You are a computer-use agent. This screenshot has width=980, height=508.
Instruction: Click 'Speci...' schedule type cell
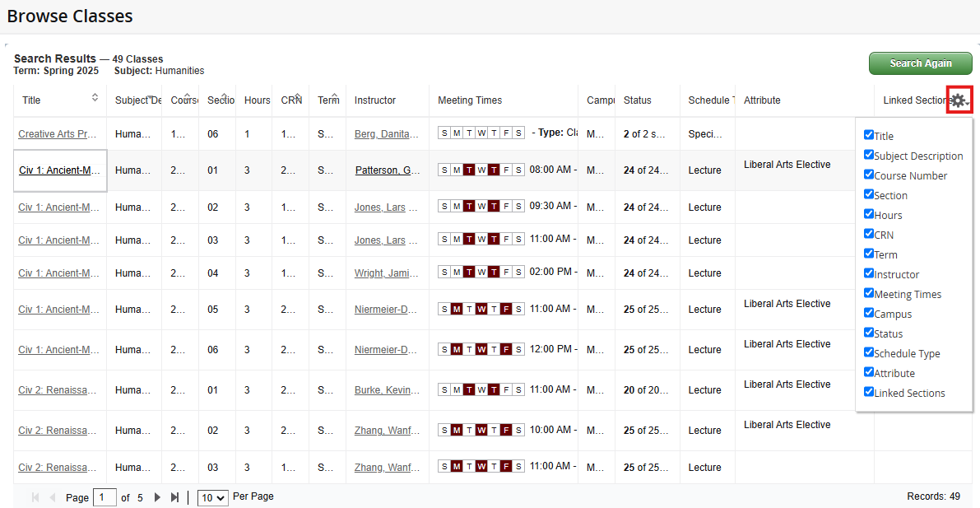[705, 134]
